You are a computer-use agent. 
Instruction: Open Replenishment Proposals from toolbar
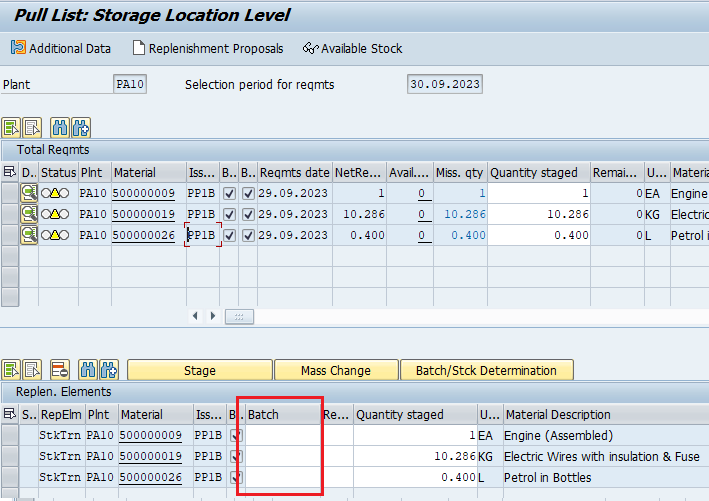(x=208, y=48)
